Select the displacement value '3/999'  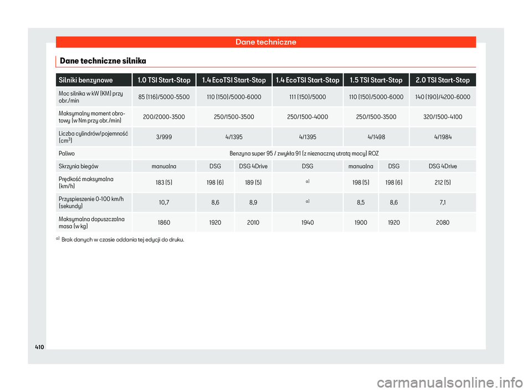(x=164, y=137)
